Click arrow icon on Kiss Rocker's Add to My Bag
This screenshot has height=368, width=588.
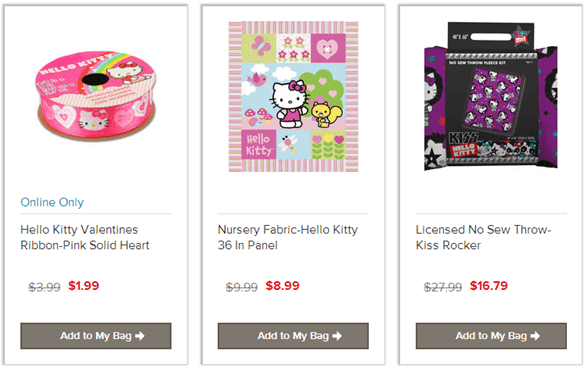(x=535, y=336)
